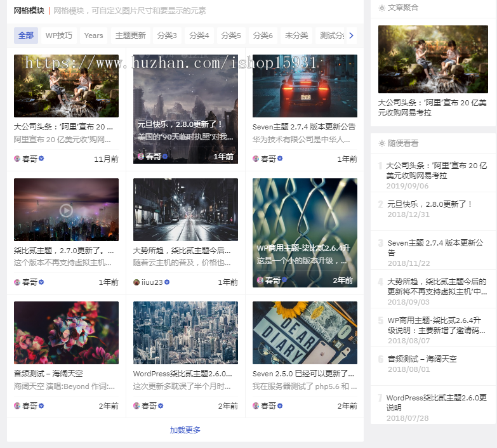Click the sun icon beside 随便看看
The image size is (497, 448).
[x=381, y=143]
